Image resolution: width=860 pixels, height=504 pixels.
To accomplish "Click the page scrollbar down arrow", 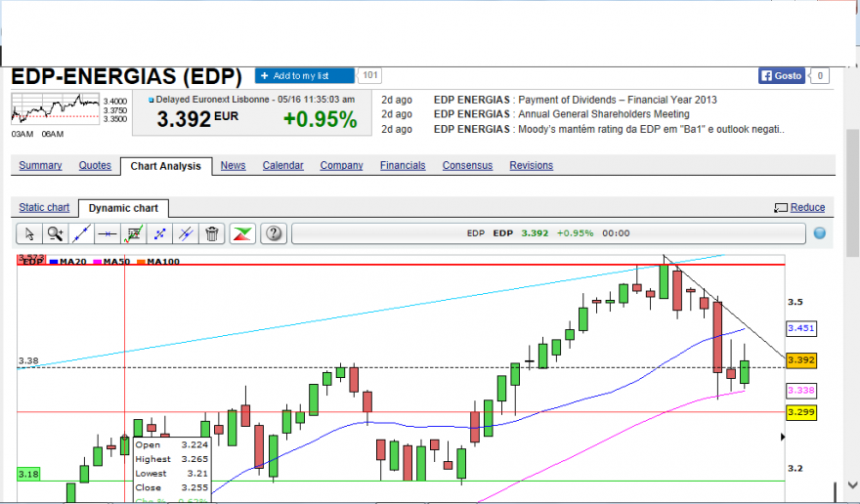I will [x=852, y=484].
